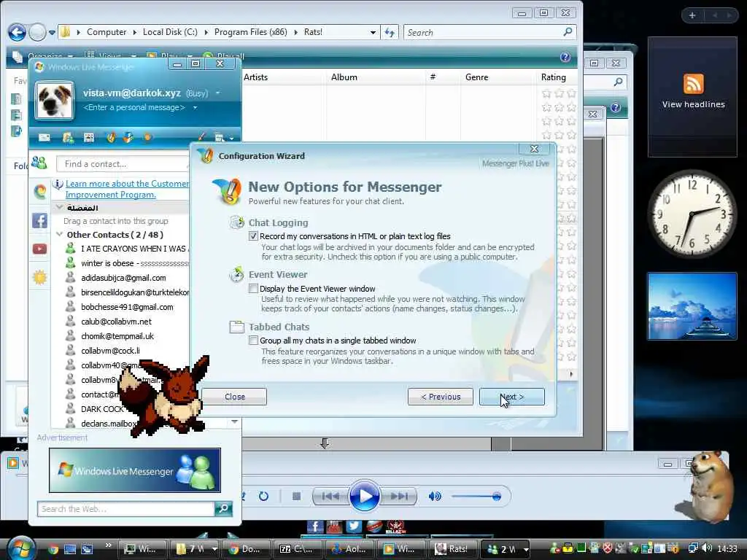Click the dog display picture in Messenger
Image resolution: width=747 pixels, height=560 pixels.
tap(55, 100)
